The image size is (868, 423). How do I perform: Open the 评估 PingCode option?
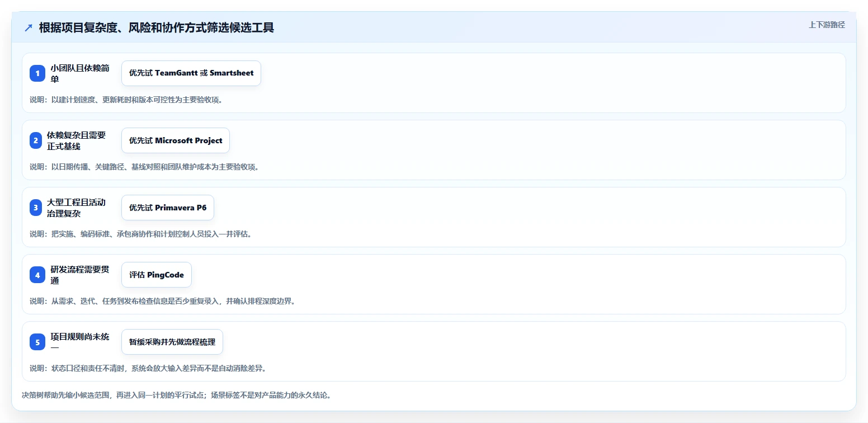[x=157, y=275]
